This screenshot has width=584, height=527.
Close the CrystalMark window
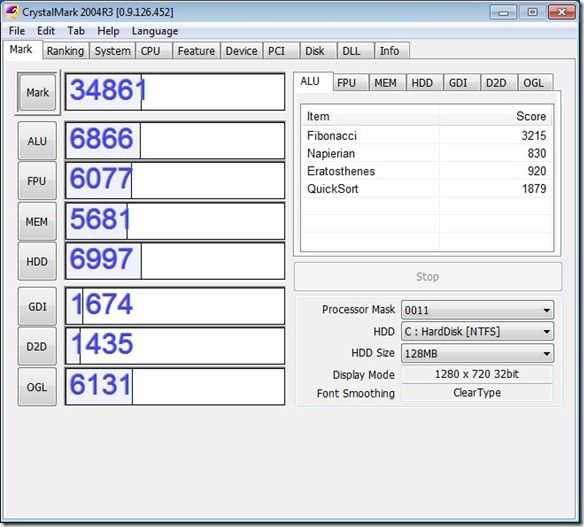[562, 12]
